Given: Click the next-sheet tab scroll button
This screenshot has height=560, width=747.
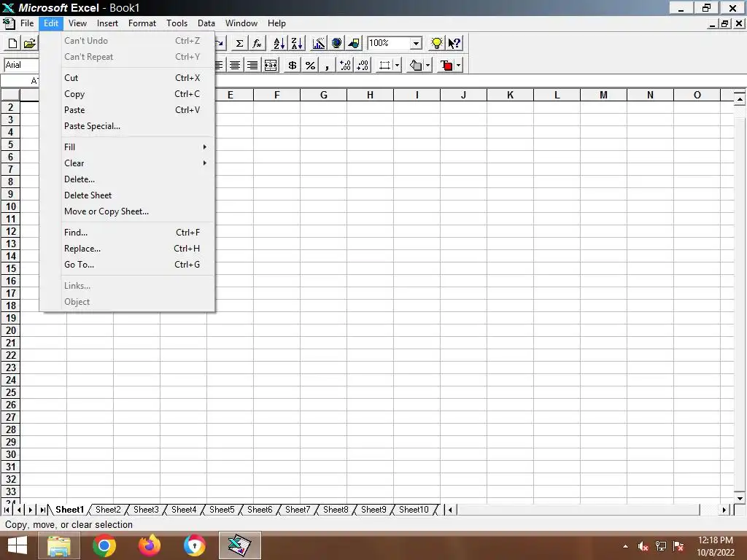Looking at the screenshot, I should (31, 510).
